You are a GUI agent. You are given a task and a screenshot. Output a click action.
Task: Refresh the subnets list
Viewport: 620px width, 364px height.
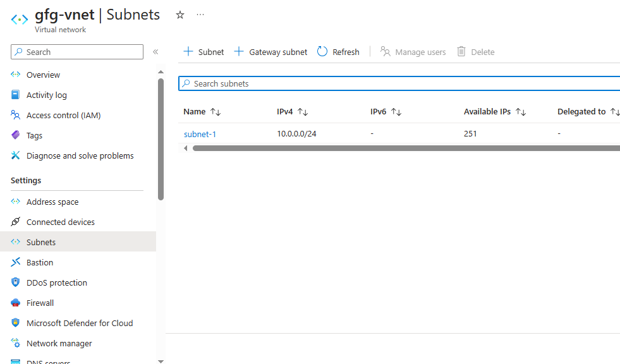pyautogui.click(x=339, y=52)
